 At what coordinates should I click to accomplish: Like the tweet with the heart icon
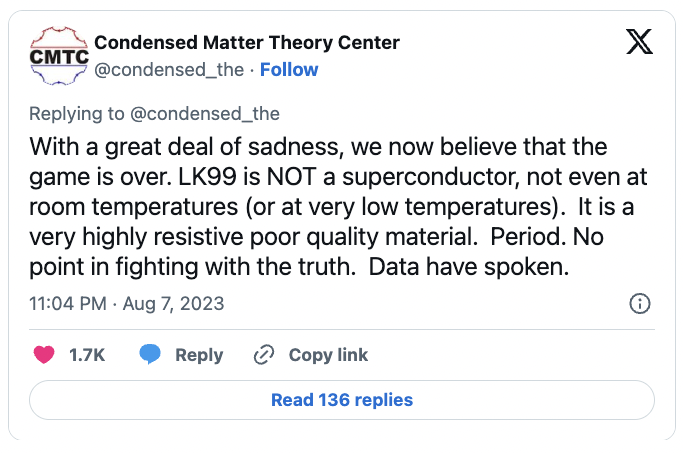pyautogui.click(x=44, y=355)
